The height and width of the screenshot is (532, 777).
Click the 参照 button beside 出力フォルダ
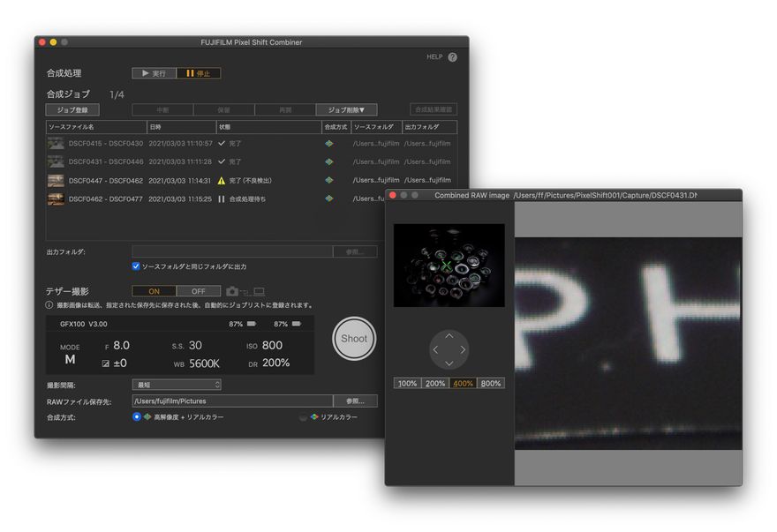click(355, 251)
